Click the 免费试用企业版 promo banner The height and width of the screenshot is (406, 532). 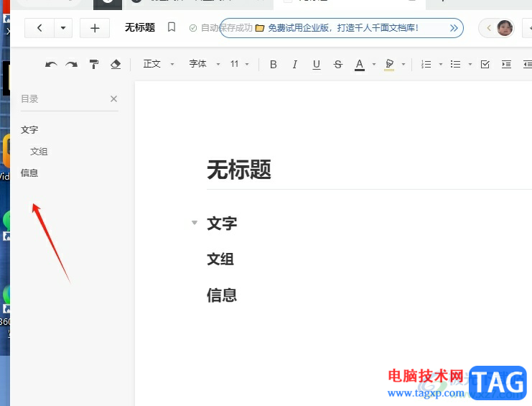tap(342, 28)
